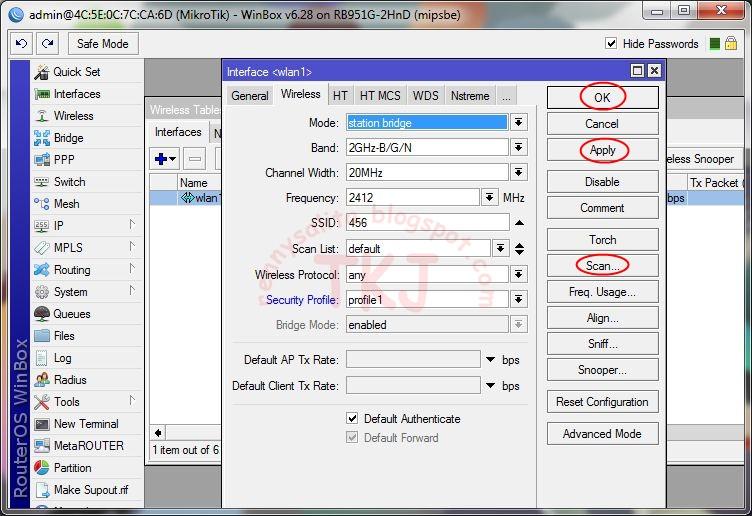752x516 pixels.
Task: Open the Frequency dropdown arrow
Action: tap(489, 197)
